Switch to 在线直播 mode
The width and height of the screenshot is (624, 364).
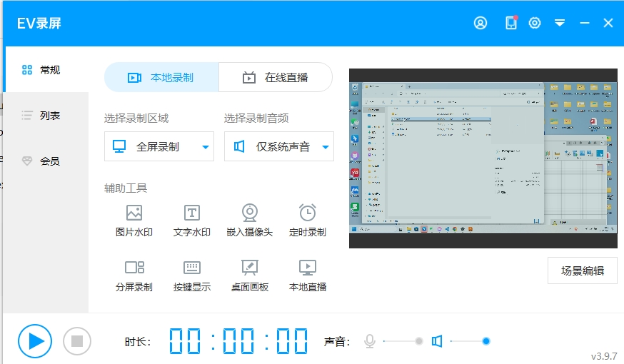(276, 77)
